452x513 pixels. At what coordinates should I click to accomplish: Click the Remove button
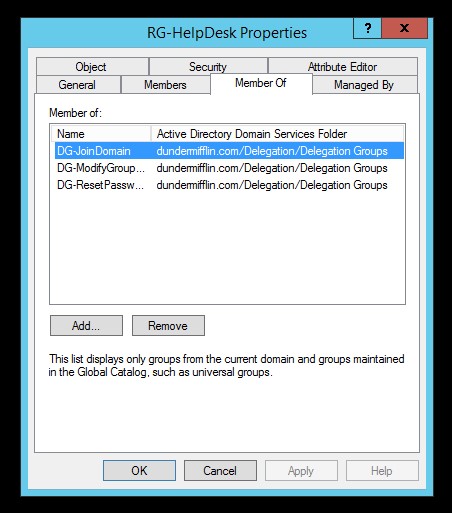coord(168,325)
